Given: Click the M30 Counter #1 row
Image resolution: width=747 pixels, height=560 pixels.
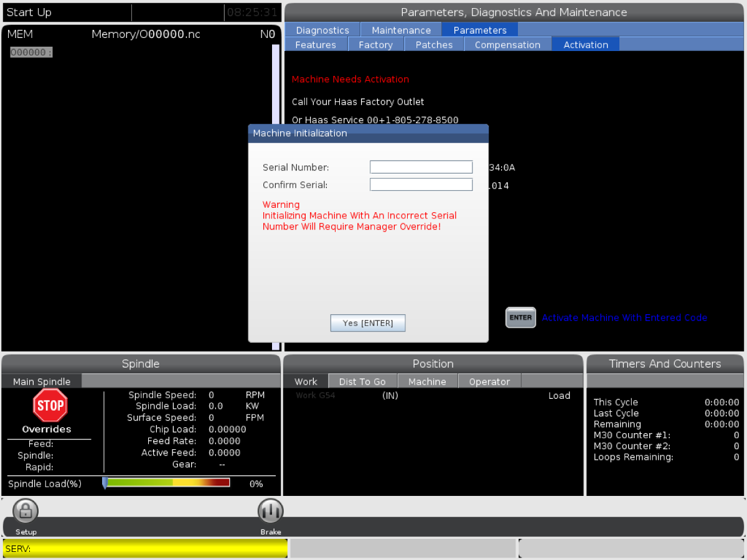Looking at the screenshot, I should [x=667, y=435].
